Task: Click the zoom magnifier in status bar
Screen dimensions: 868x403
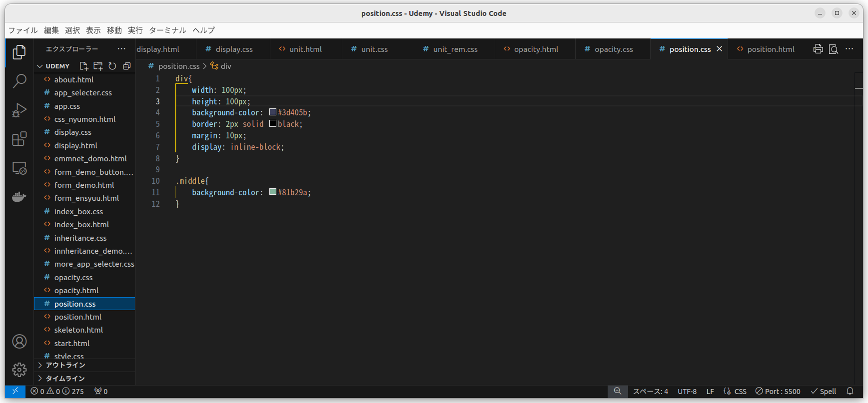Action: coord(618,392)
